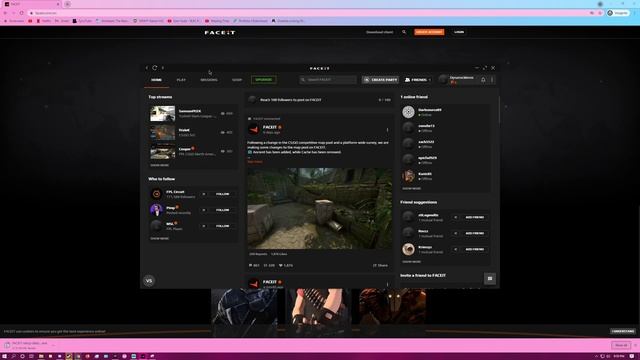
Task: Click Show more under Who to follow
Action: [x=160, y=238]
